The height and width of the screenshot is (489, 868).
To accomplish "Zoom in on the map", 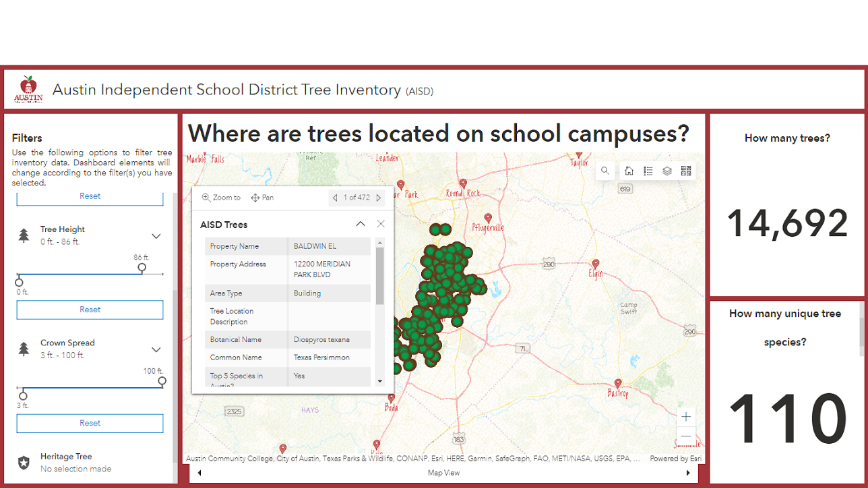I will [x=686, y=416].
